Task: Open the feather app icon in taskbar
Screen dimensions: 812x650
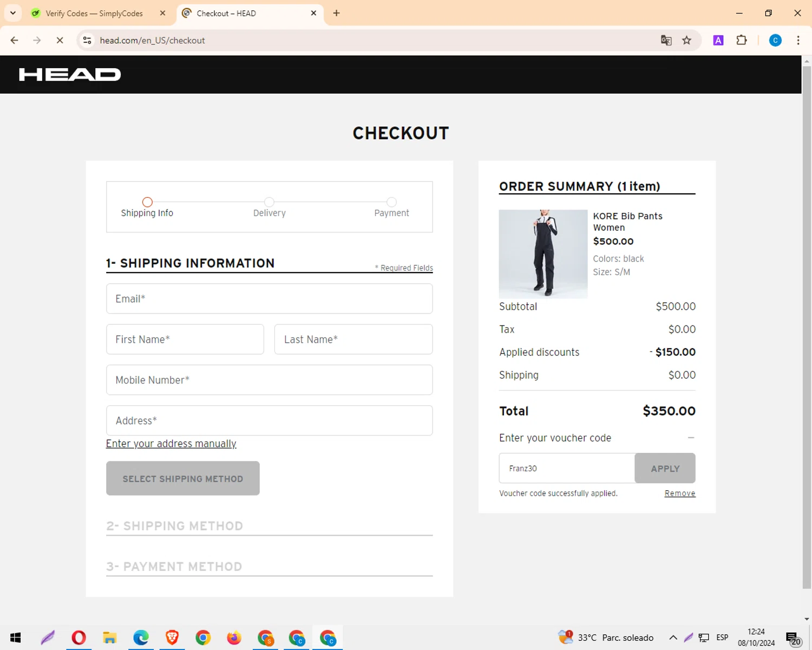Action: 48,638
